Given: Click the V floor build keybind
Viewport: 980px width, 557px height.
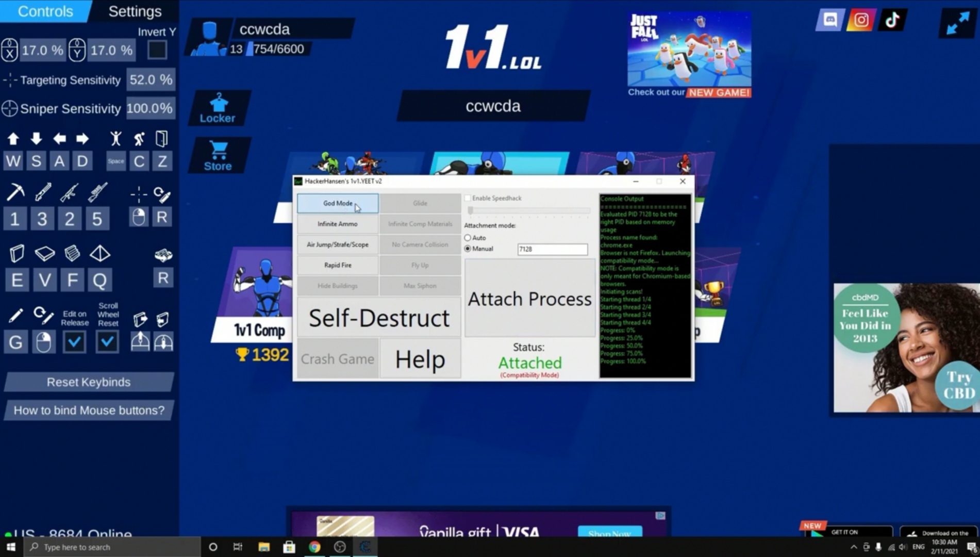Looking at the screenshot, I should click(45, 280).
